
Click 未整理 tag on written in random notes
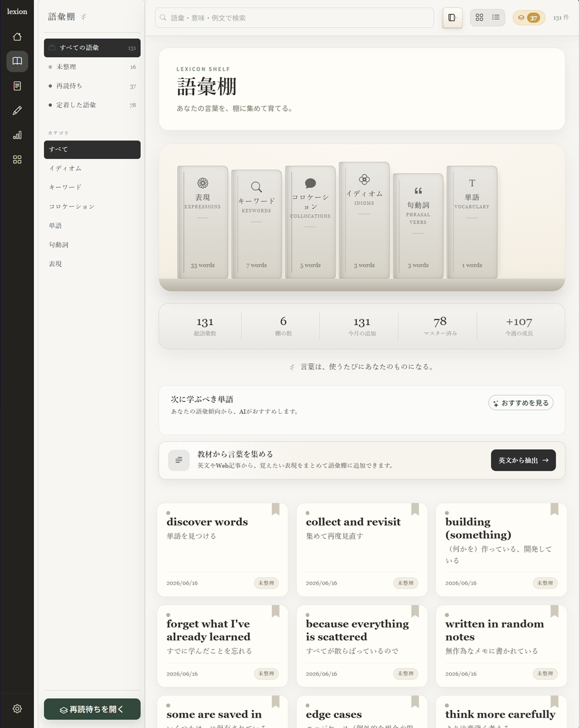[x=545, y=673]
